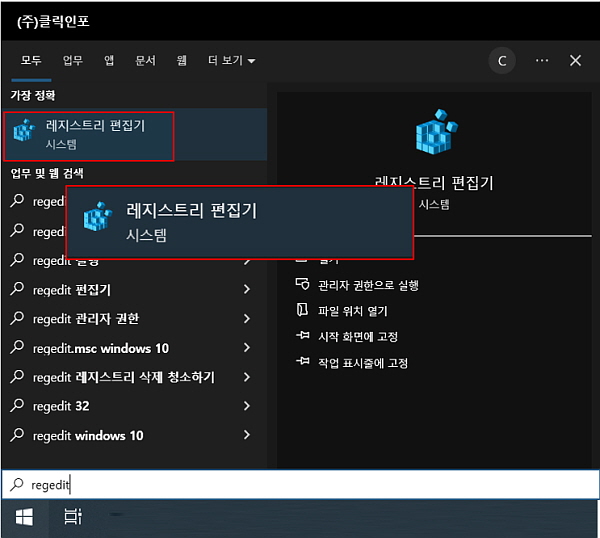
Task: Expand chevron for regedit 32
Action: tap(247, 406)
